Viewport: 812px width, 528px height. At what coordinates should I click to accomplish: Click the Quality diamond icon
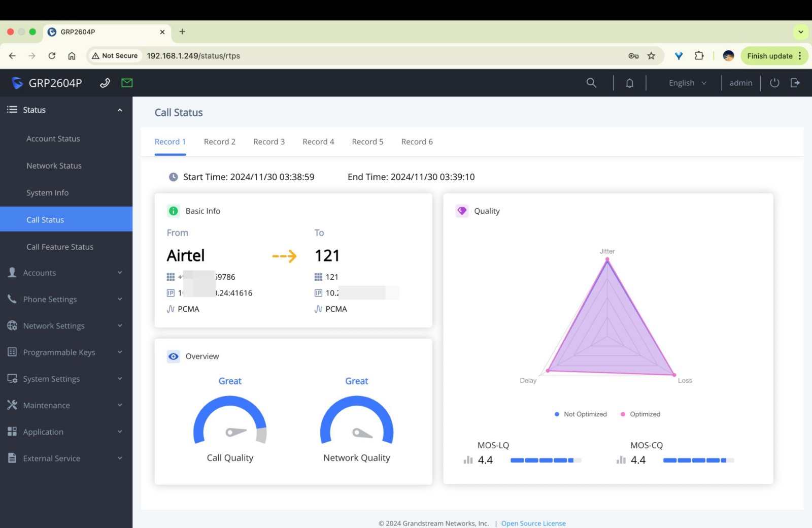click(462, 211)
